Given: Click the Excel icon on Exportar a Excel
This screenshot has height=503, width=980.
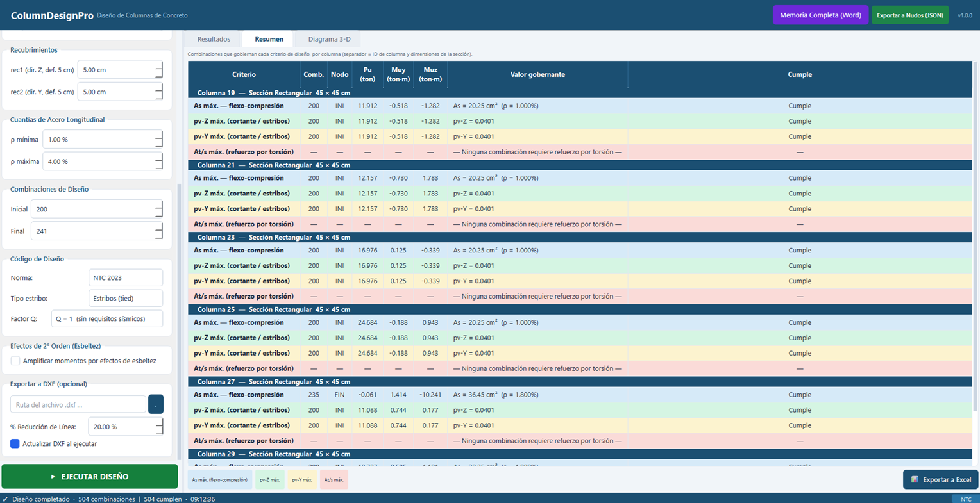Looking at the screenshot, I should tap(915, 479).
